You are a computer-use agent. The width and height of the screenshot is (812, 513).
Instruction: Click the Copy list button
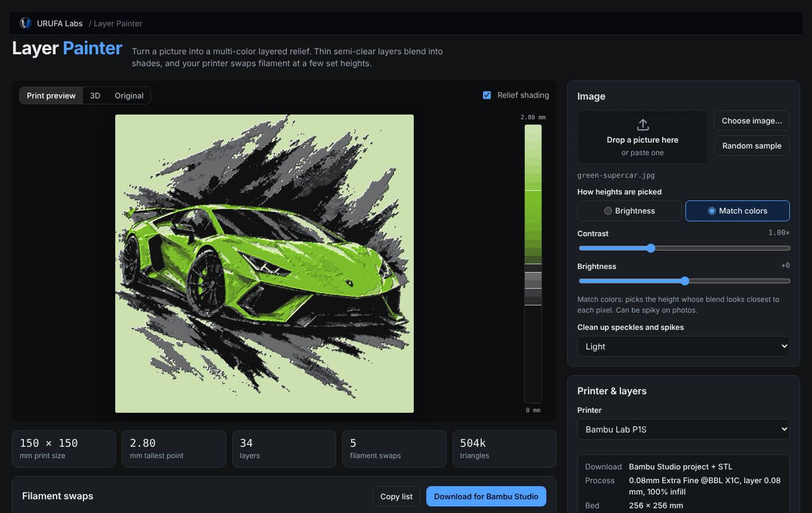pos(396,496)
